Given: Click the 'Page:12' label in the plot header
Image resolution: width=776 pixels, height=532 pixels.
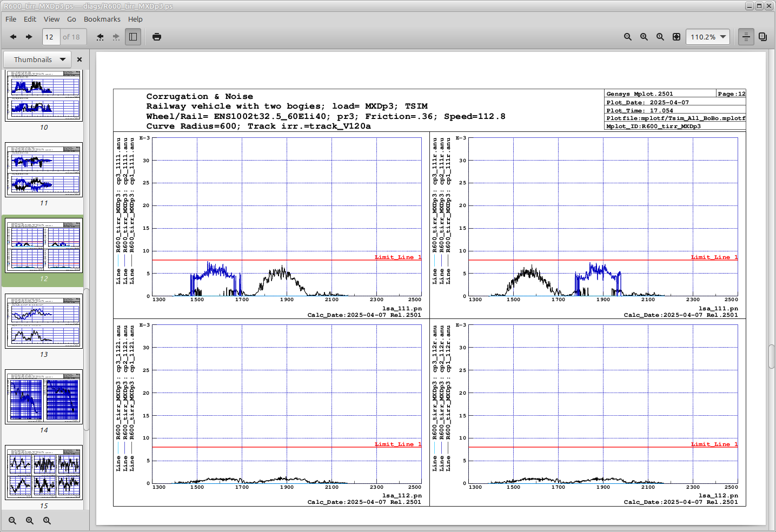Looking at the screenshot, I should [x=731, y=94].
